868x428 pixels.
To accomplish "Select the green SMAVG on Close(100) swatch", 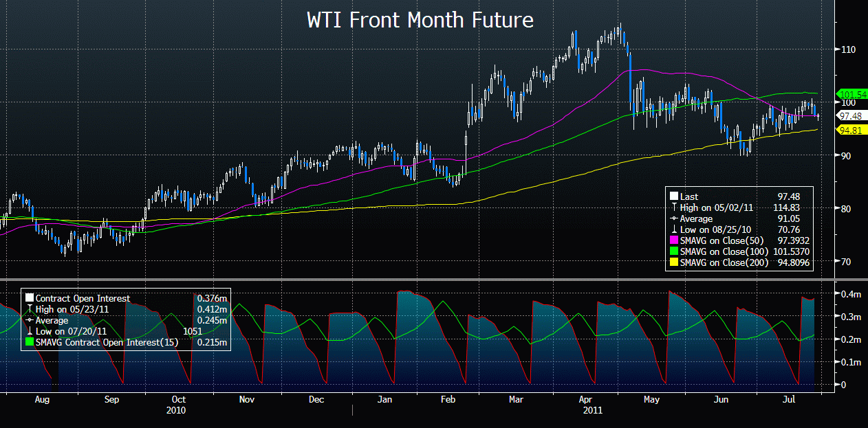I will coord(674,251).
